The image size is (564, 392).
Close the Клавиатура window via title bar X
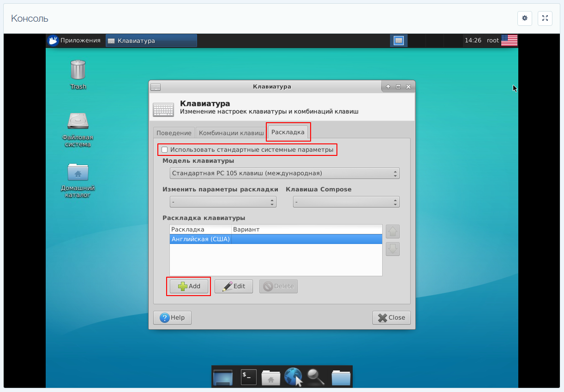pyautogui.click(x=408, y=87)
